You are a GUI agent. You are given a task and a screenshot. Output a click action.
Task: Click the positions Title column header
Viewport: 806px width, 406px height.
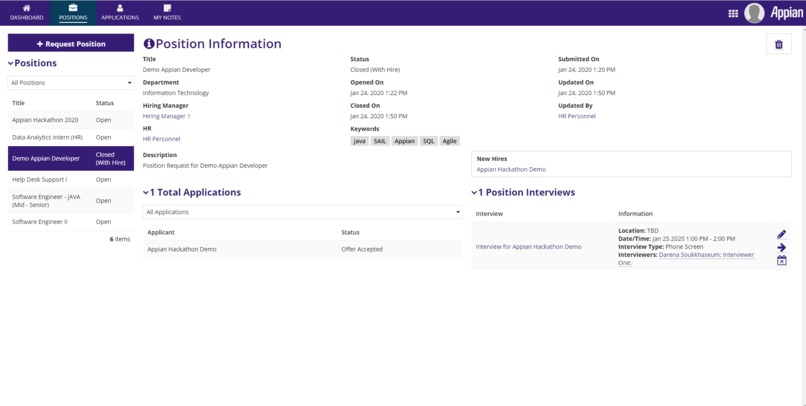point(19,103)
